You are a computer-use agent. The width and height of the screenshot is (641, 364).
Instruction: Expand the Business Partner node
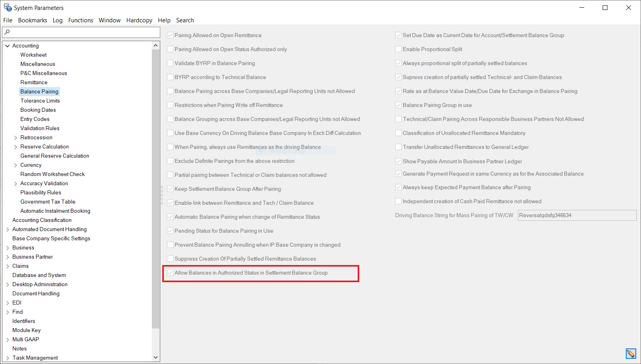click(x=8, y=257)
